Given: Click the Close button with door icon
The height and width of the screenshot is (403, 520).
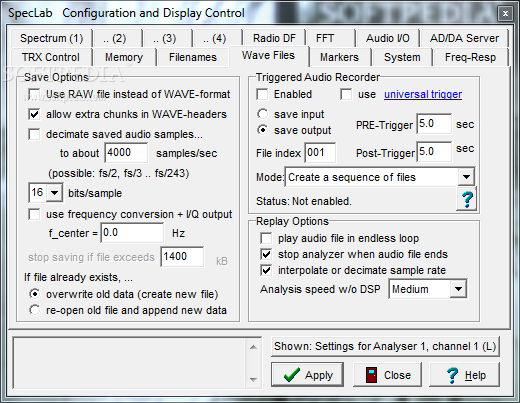Looking at the screenshot, I should tap(387, 375).
